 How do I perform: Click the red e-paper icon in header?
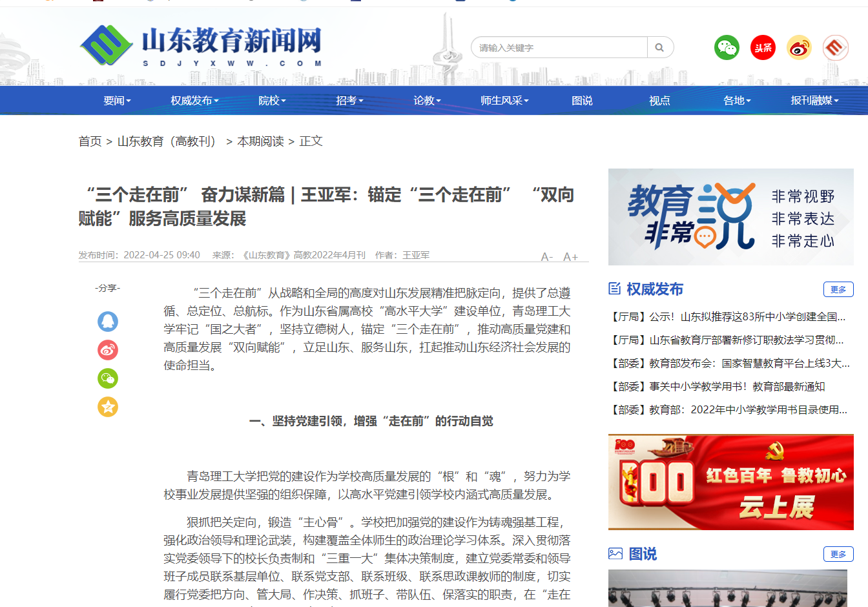click(x=835, y=48)
